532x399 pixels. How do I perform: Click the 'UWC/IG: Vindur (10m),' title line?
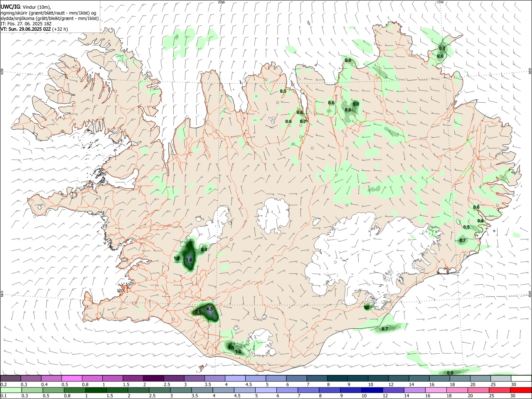pos(26,7)
